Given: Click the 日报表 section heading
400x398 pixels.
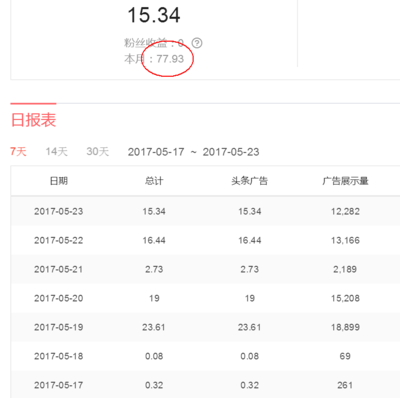Looking at the screenshot, I should [x=33, y=120].
